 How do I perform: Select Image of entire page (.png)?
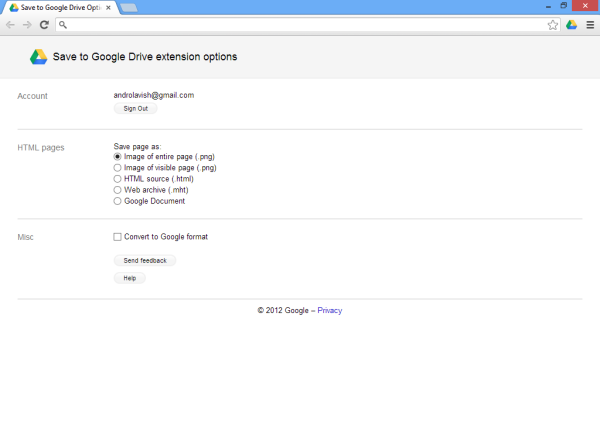tap(117, 157)
